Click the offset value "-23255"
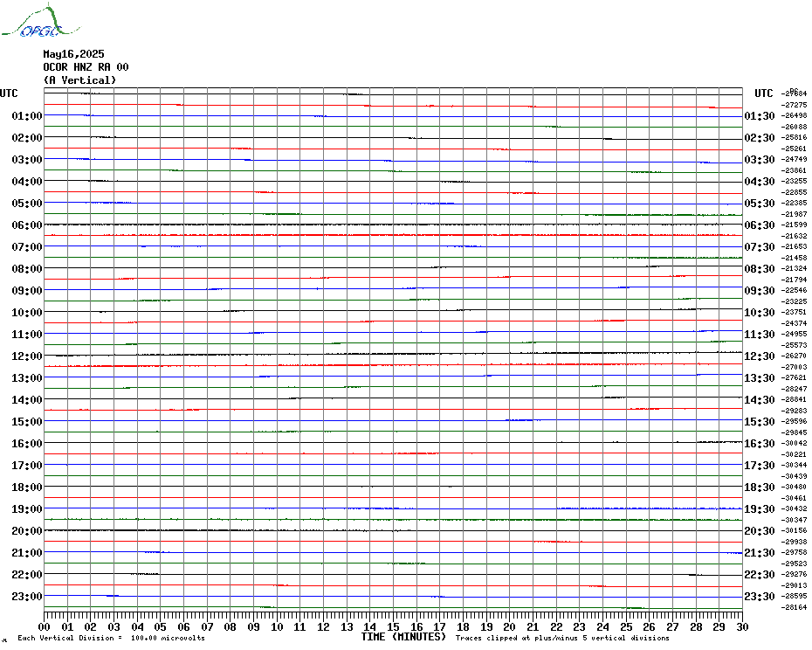 [794, 181]
